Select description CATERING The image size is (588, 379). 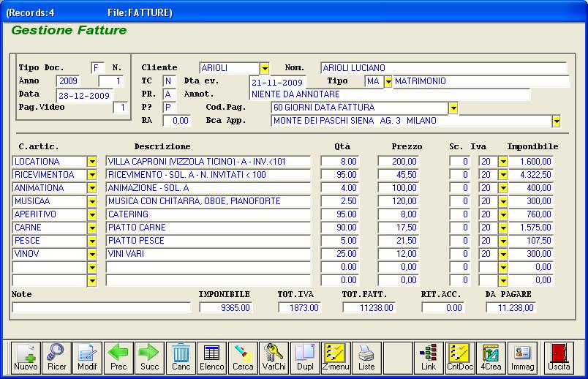coord(208,214)
